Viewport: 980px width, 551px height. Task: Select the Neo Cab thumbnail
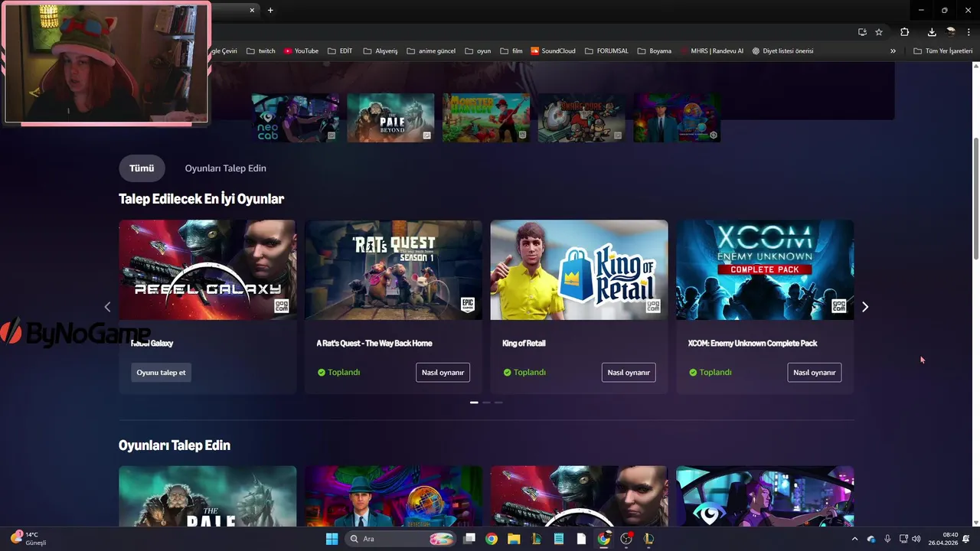pos(296,118)
